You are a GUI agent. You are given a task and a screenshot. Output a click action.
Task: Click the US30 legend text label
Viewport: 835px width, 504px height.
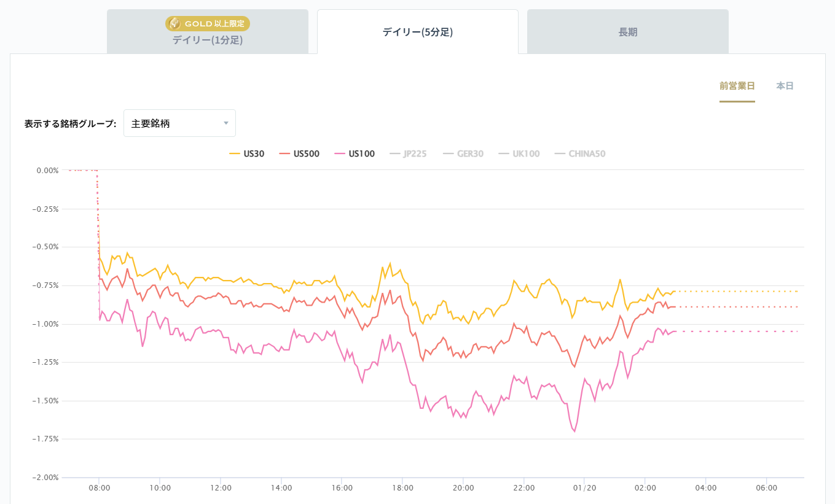pos(254,153)
